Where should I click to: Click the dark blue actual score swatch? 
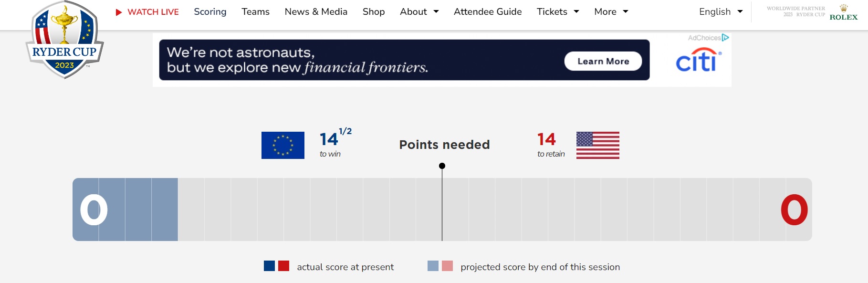point(269,266)
